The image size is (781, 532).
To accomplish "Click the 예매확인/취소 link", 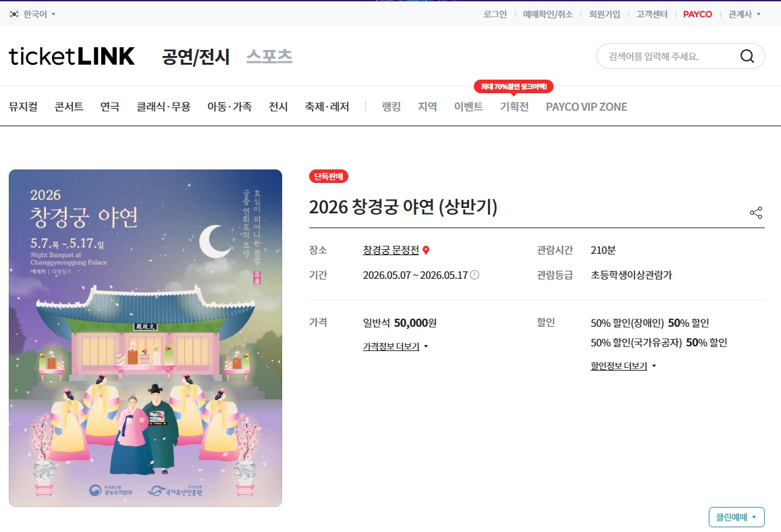I will point(547,14).
